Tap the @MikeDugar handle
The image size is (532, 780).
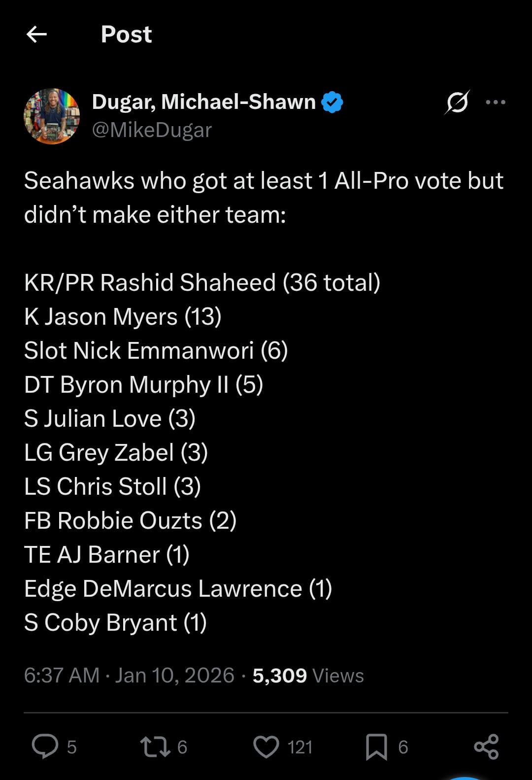[152, 130]
